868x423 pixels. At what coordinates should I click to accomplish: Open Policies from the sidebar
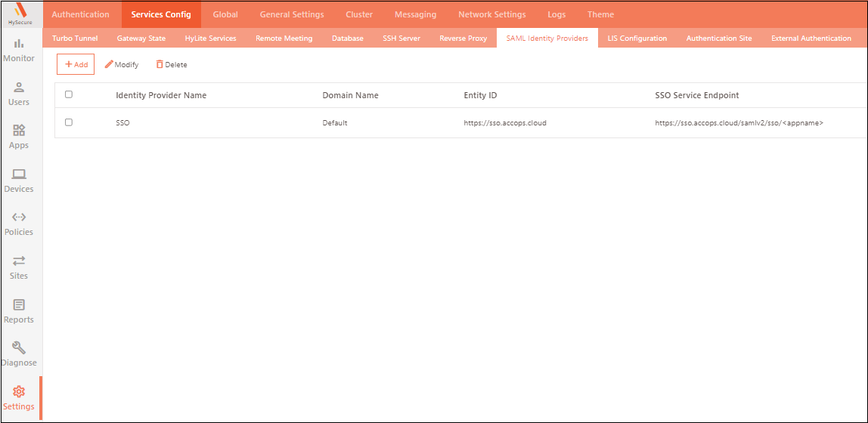click(x=19, y=224)
